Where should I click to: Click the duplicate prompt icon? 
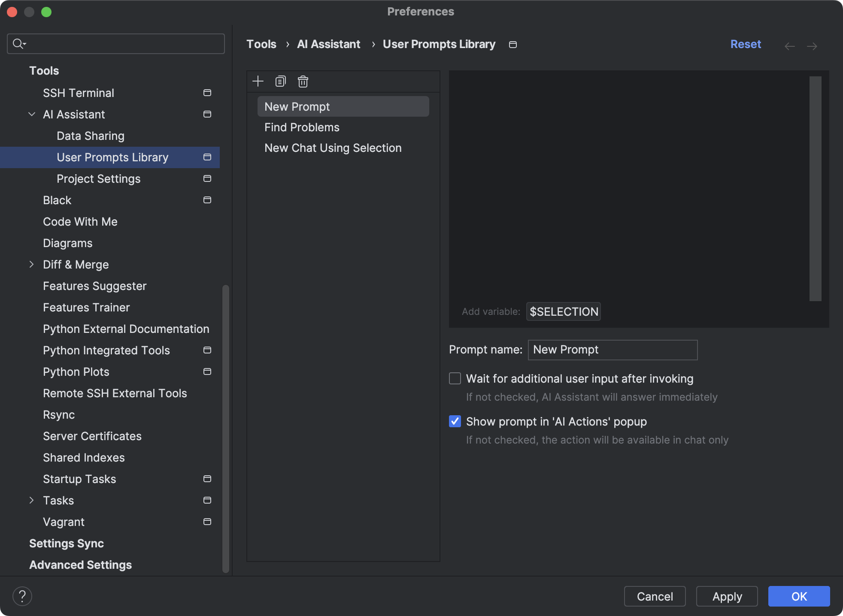point(280,82)
